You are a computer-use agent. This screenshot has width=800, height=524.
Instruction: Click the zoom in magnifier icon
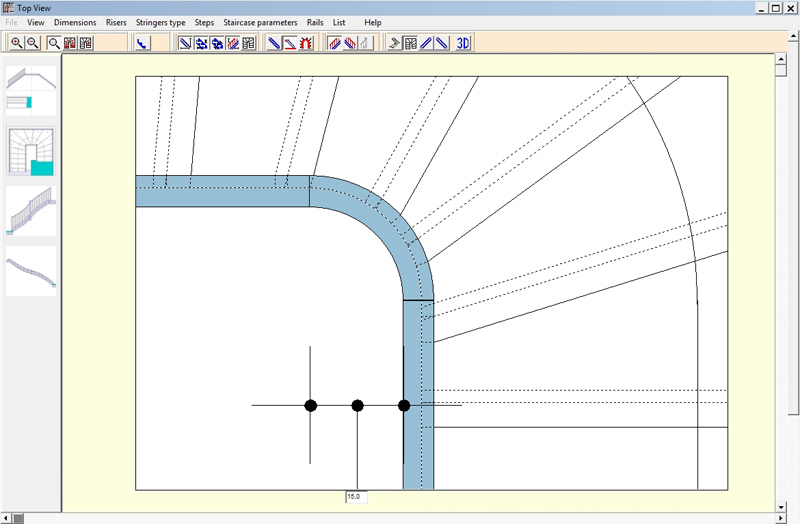click(x=17, y=43)
